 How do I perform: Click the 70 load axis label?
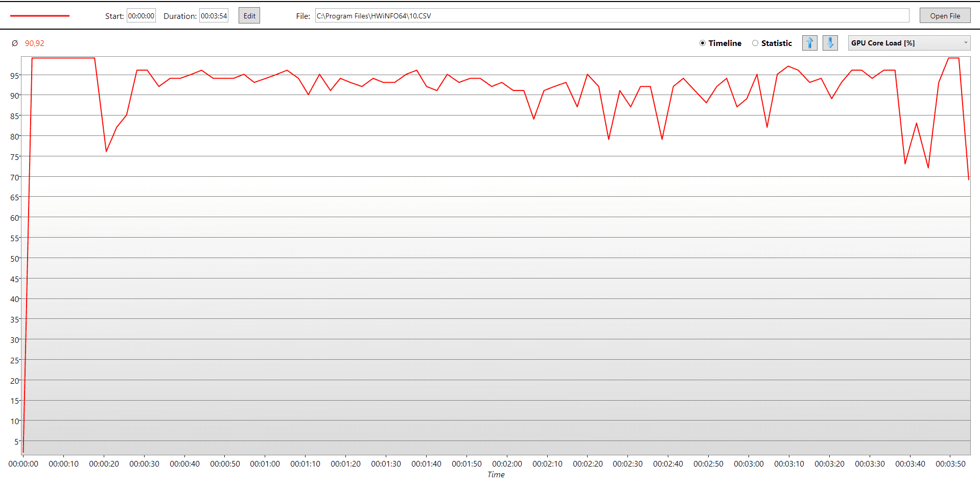(x=15, y=177)
